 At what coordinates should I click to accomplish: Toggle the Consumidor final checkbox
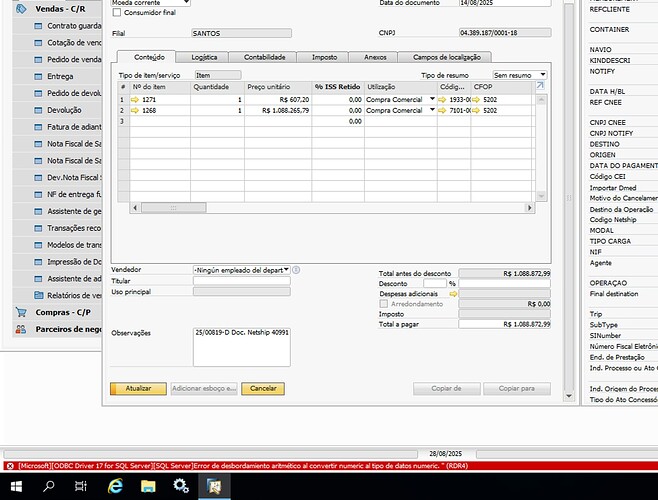click(x=117, y=12)
